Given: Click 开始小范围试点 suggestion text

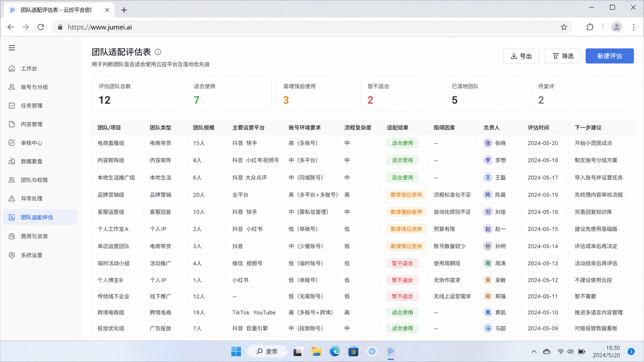Looking at the screenshot, I should tap(593, 143).
